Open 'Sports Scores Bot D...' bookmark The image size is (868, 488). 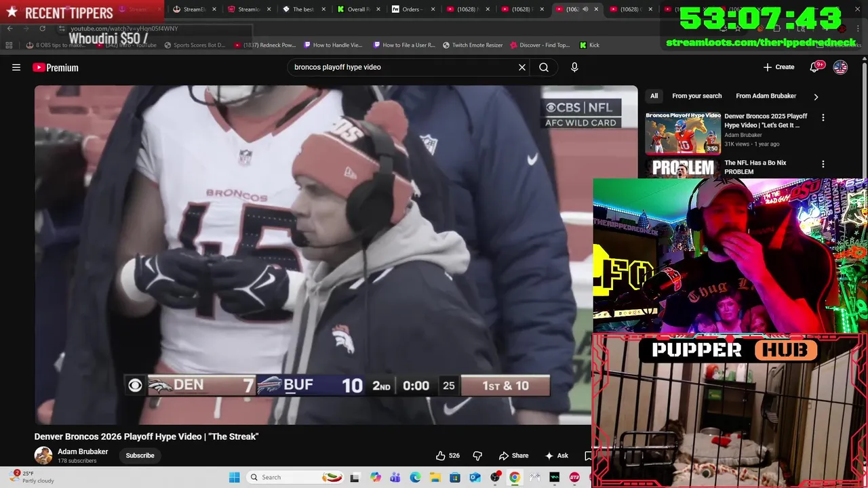194,45
